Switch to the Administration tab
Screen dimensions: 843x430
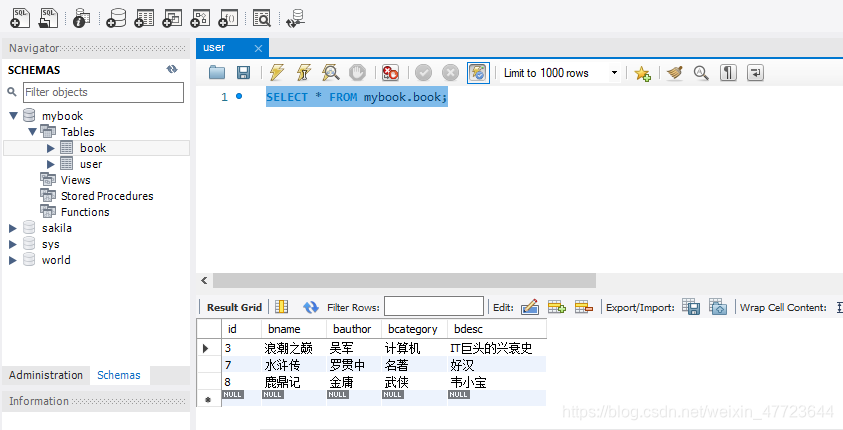pos(46,375)
